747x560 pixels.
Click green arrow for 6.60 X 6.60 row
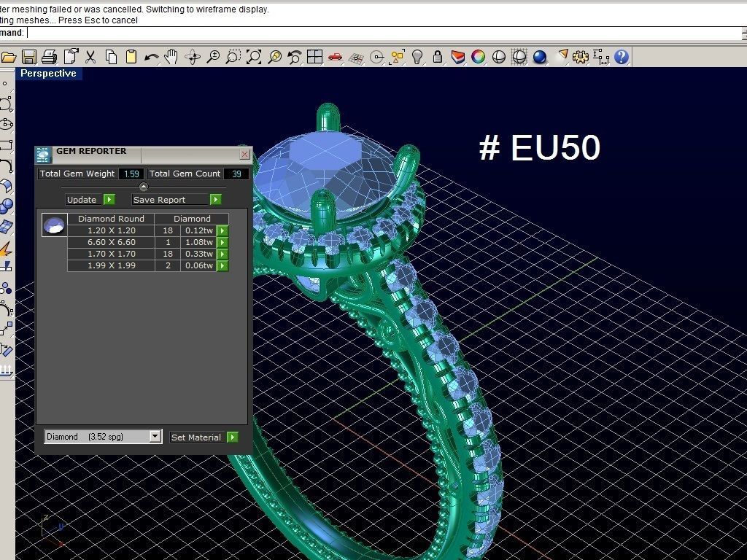tap(222, 242)
